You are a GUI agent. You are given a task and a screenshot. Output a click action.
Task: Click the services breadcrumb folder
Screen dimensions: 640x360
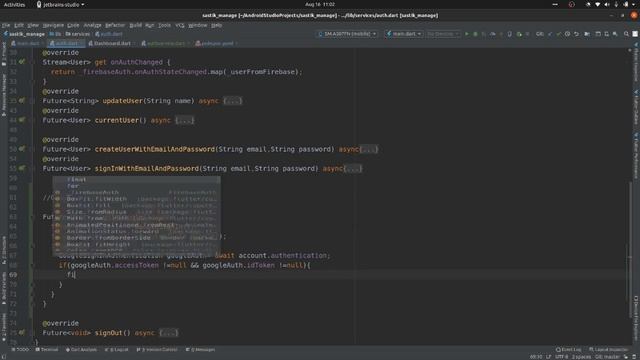pos(78,34)
